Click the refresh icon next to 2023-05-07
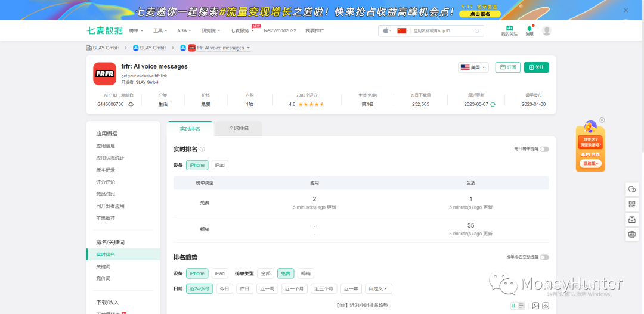The width and height of the screenshot is (644, 314). point(493,104)
